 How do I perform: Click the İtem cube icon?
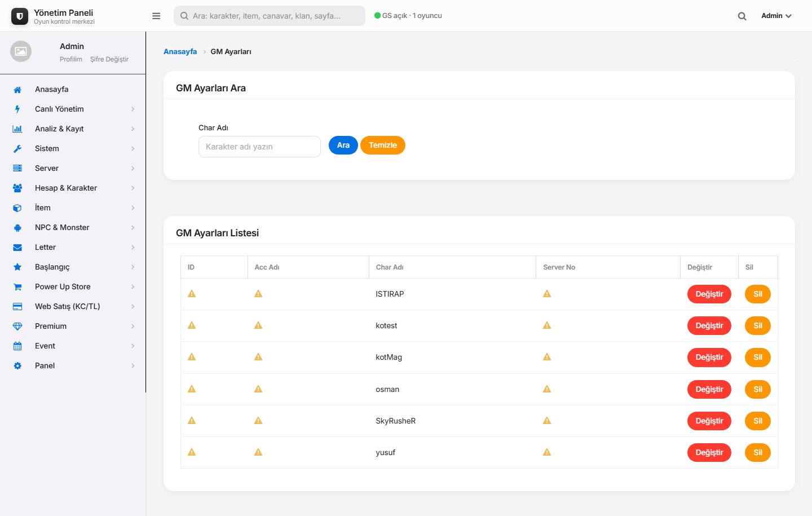[17, 208]
